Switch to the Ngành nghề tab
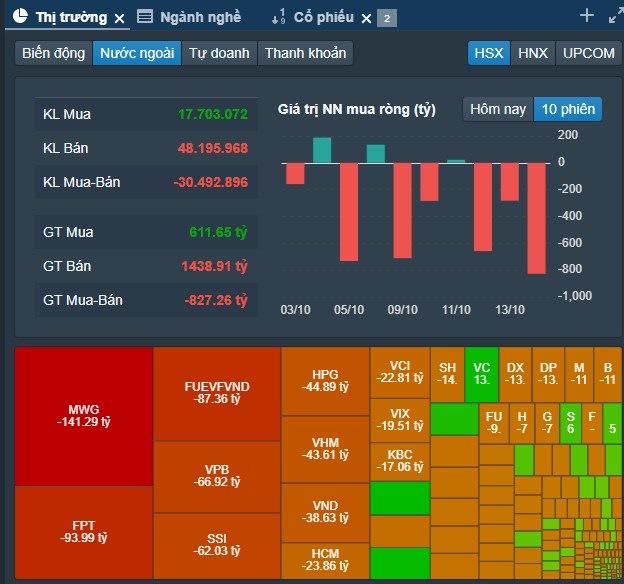This screenshot has height=584, width=624. click(200, 17)
